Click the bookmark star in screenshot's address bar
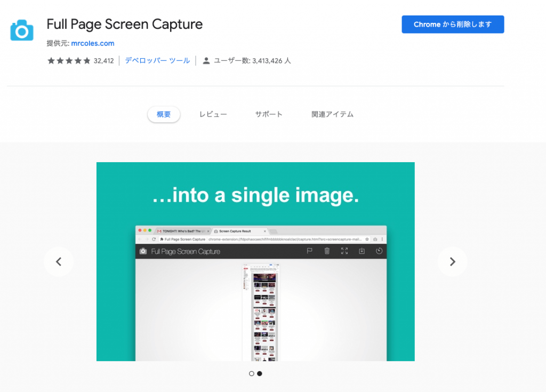 point(367,239)
